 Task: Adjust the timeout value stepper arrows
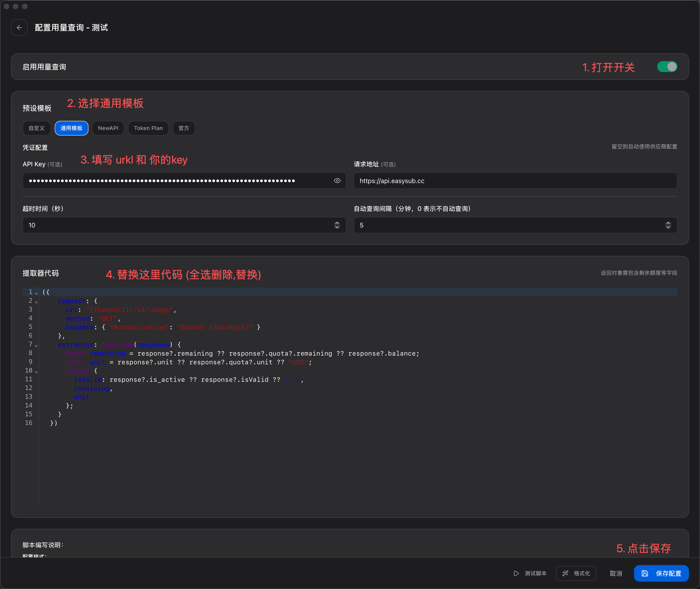point(337,225)
